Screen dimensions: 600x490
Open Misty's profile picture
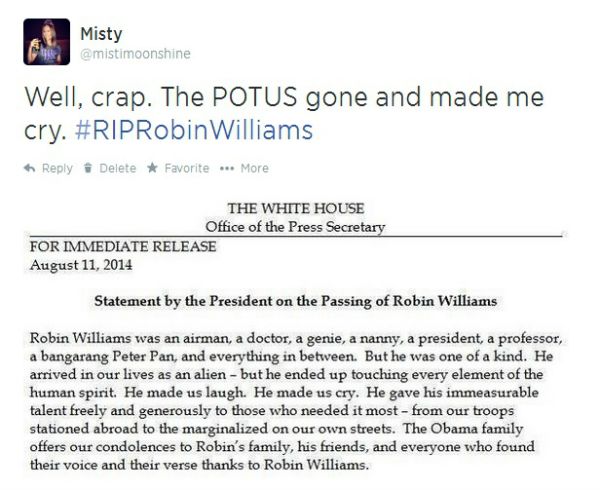point(47,42)
